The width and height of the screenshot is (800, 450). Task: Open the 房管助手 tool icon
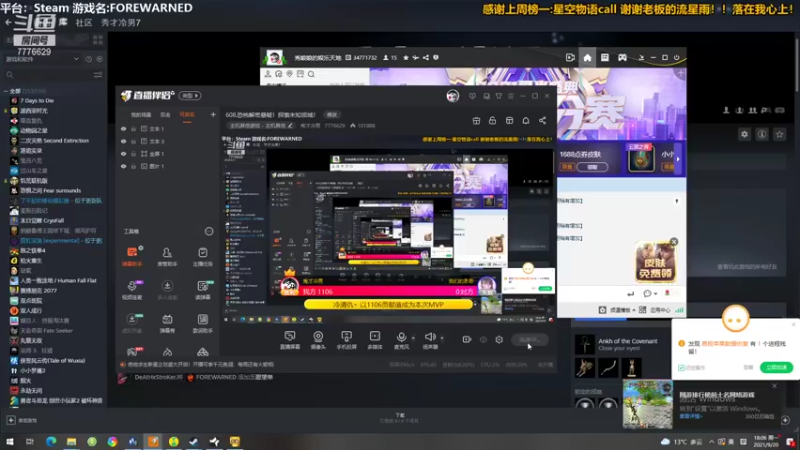167,256
